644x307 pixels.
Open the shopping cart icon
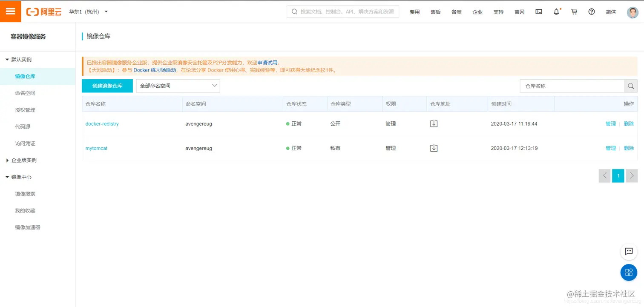pyautogui.click(x=574, y=11)
